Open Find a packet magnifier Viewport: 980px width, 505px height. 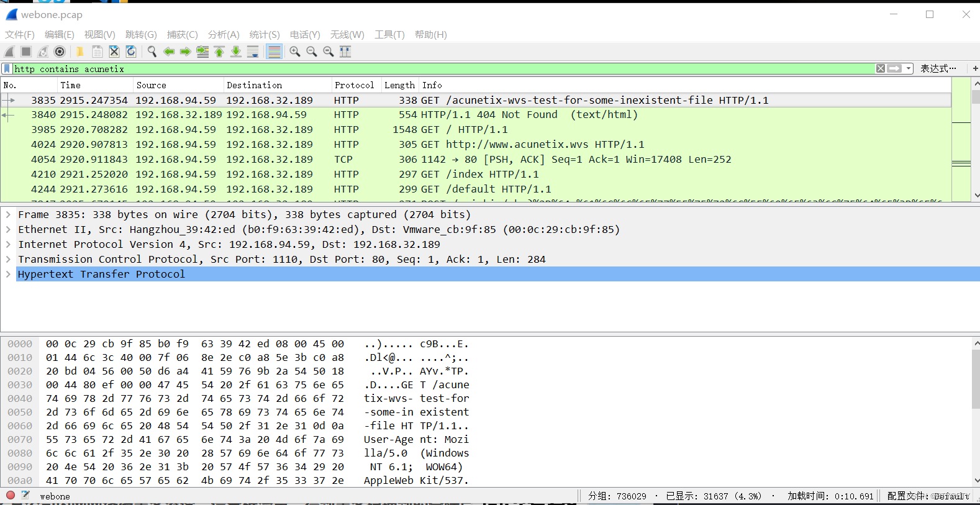click(x=152, y=52)
